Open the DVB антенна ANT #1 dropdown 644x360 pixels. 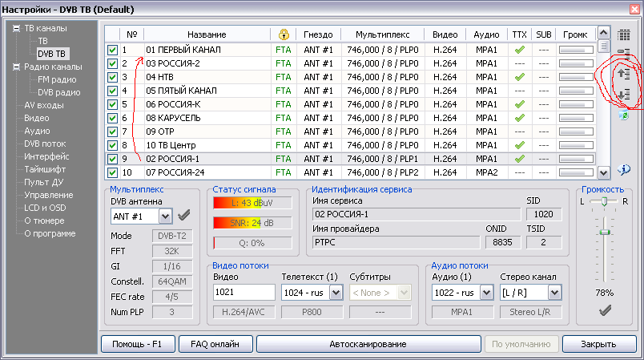pyautogui.click(x=165, y=216)
